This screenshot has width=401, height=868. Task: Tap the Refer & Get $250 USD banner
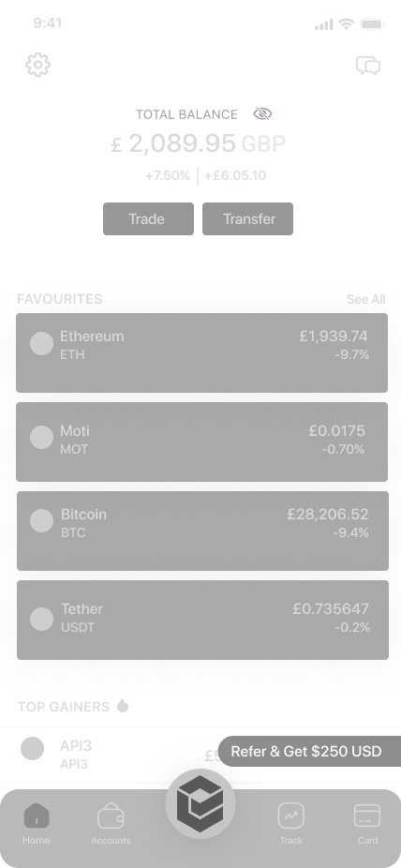coord(309,751)
